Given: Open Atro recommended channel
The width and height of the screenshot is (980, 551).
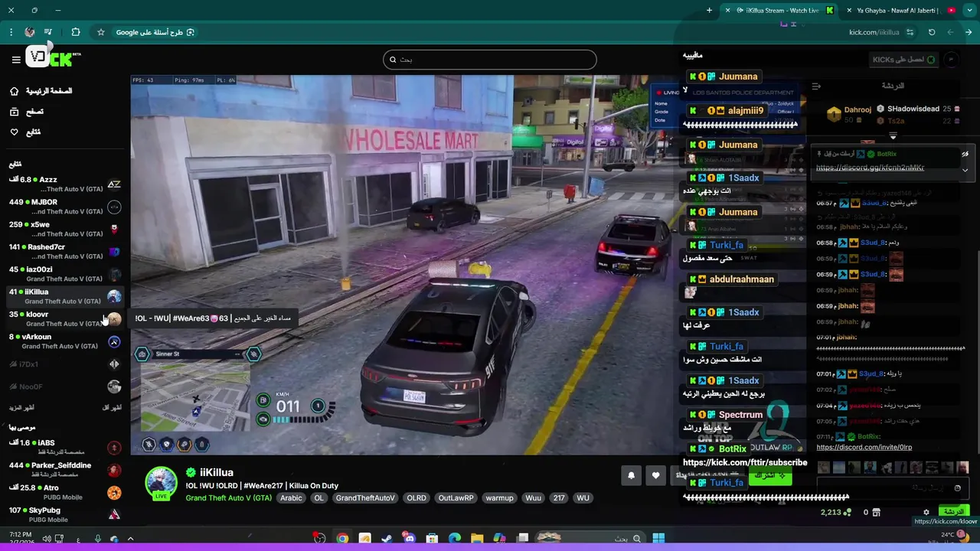Looking at the screenshot, I should point(64,492).
